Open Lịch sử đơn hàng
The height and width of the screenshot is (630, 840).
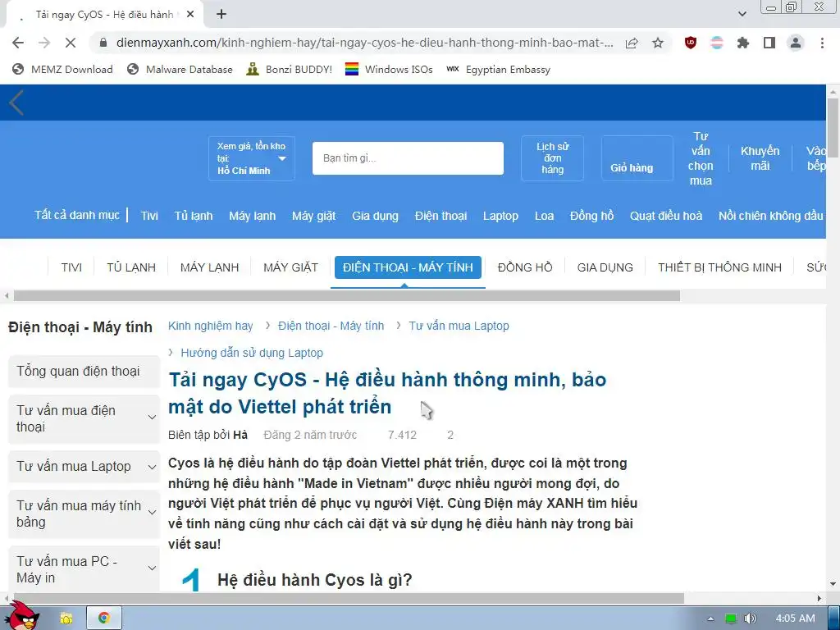[x=552, y=158]
